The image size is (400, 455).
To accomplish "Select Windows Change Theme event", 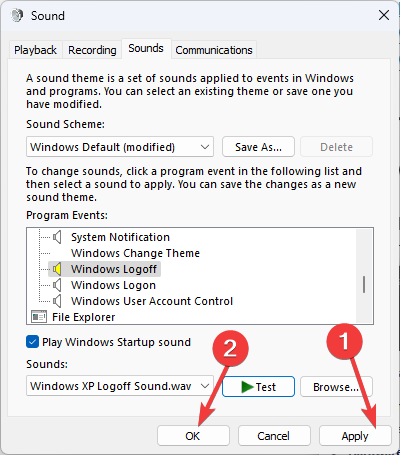I will tap(135, 253).
